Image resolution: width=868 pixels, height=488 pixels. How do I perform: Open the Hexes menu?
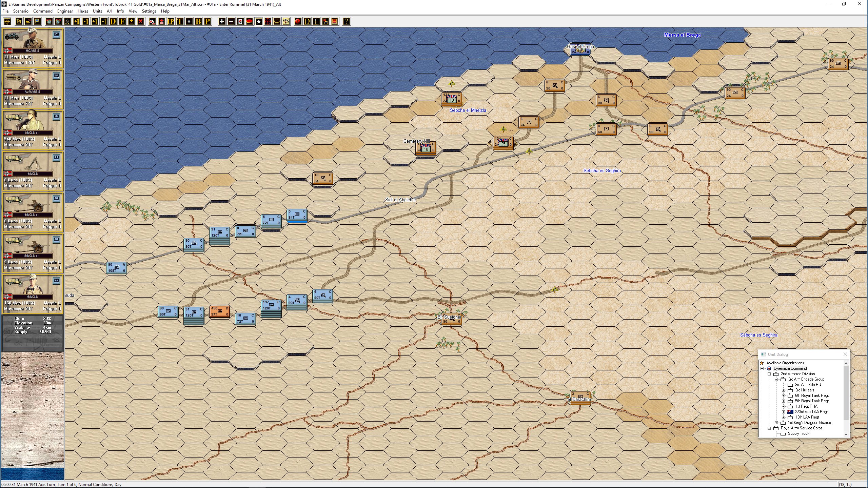tap(83, 11)
